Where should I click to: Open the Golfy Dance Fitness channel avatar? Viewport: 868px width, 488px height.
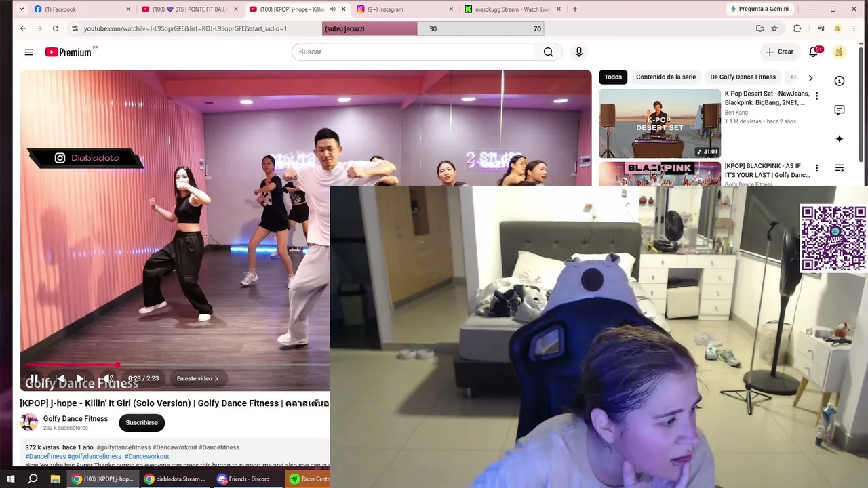[x=29, y=422]
